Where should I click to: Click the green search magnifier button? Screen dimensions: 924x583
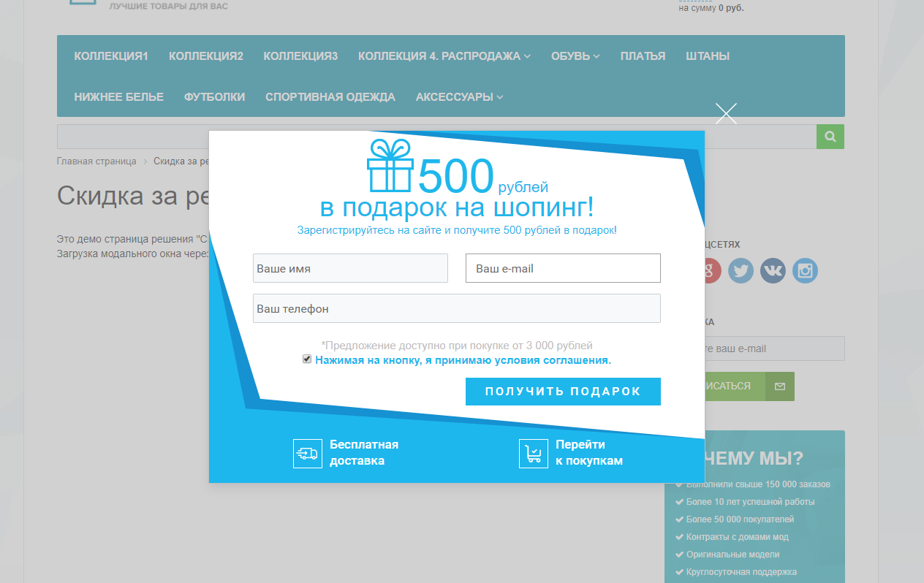pyautogui.click(x=830, y=137)
